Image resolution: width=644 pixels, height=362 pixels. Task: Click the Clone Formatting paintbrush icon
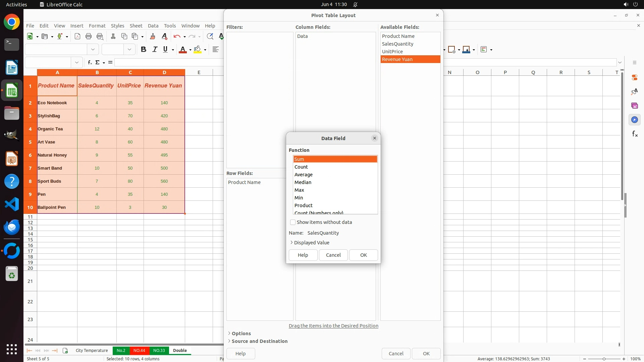pyautogui.click(x=153, y=37)
